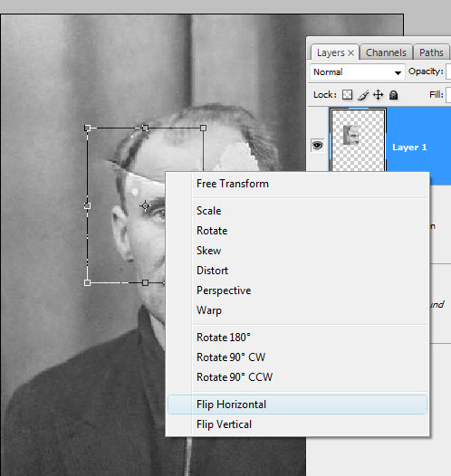Click the Fill value field

tap(448, 95)
